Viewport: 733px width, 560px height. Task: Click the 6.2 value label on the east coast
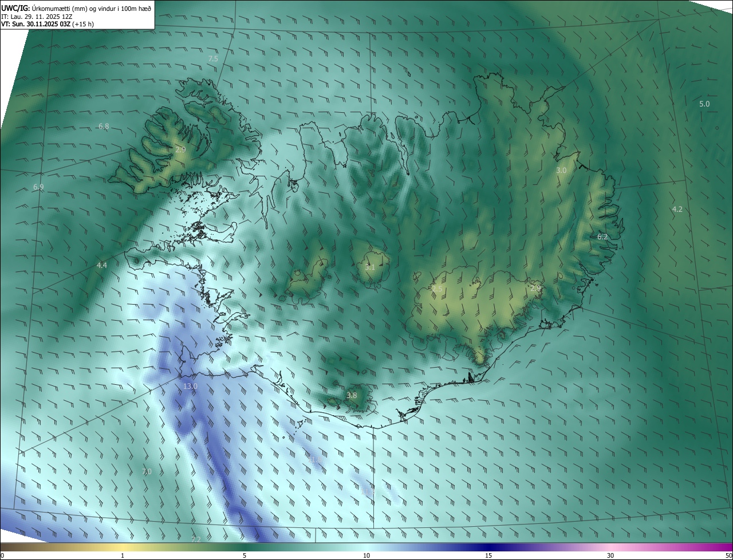tap(602, 236)
